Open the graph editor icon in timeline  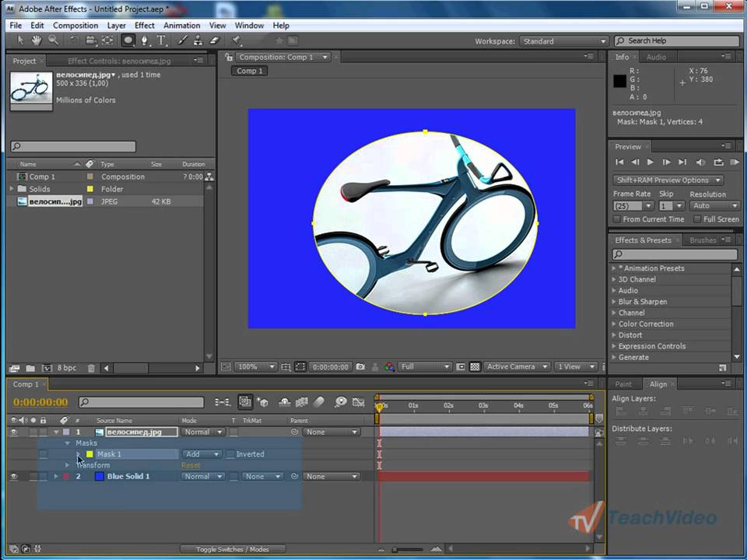tap(358, 402)
